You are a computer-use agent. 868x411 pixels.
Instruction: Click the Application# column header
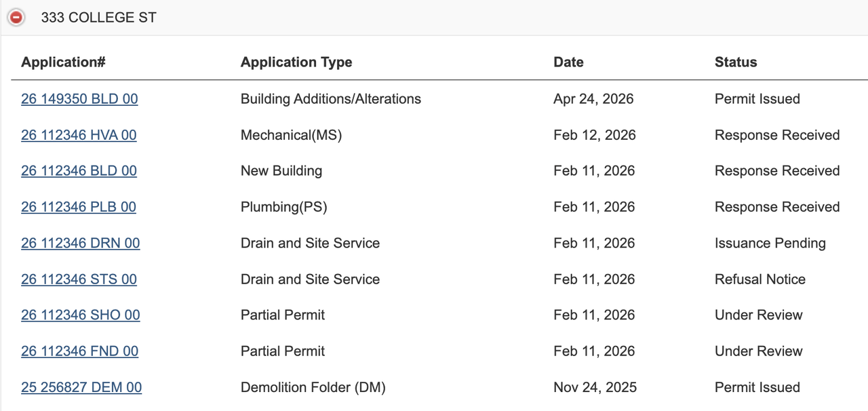63,62
